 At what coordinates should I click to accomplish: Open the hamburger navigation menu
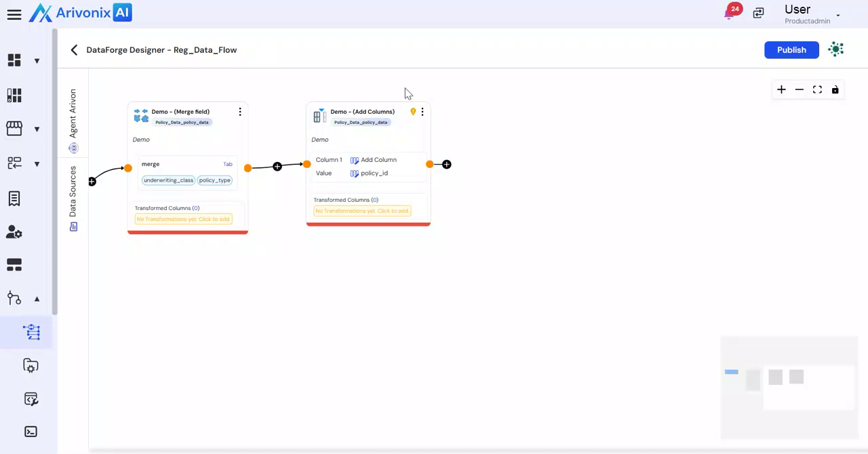point(14,14)
